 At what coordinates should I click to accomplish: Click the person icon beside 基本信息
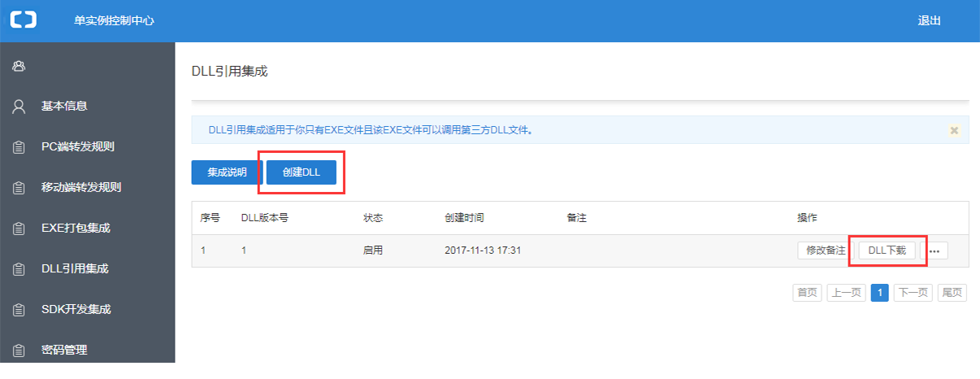(x=19, y=107)
